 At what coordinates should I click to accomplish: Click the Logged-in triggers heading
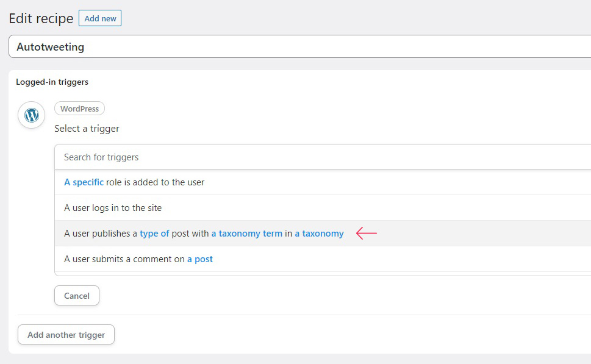point(52,82)
